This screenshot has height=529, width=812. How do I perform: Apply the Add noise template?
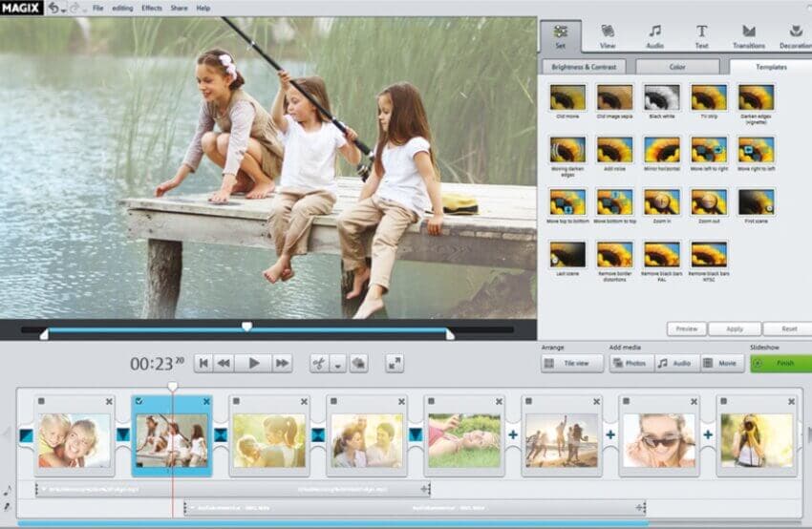tap(614, 150)
